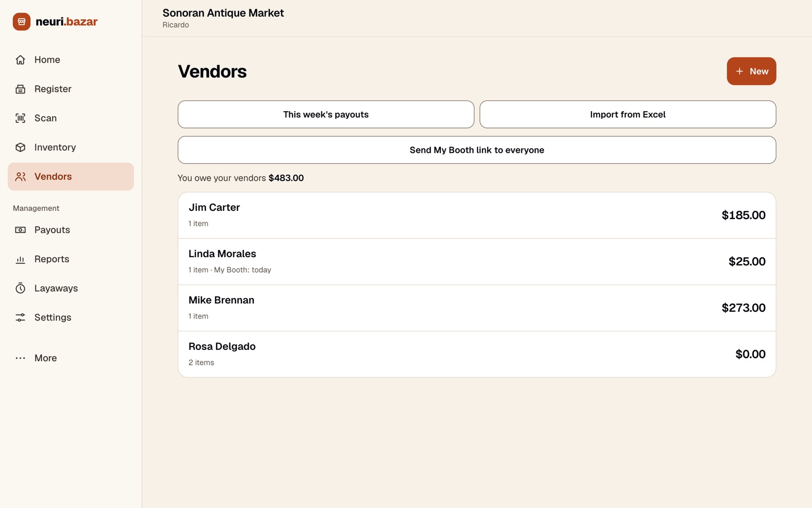Click the Scan barcode icon
The width and height of the screenshot is (812, 508).
click(20, 118)
